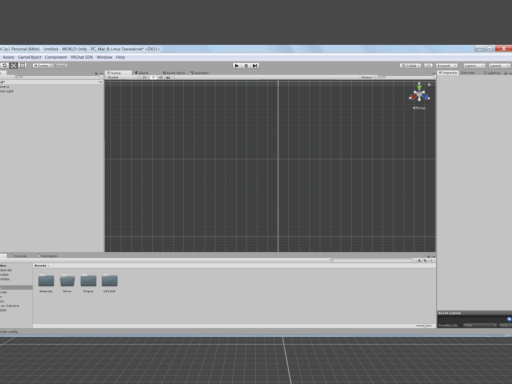Select the Rotate transform tool

[5, 66]
